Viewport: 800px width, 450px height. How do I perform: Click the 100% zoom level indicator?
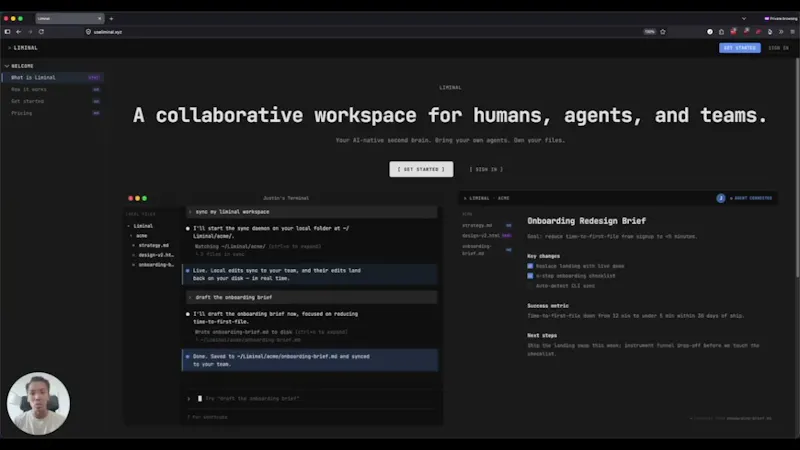(649, 32)
